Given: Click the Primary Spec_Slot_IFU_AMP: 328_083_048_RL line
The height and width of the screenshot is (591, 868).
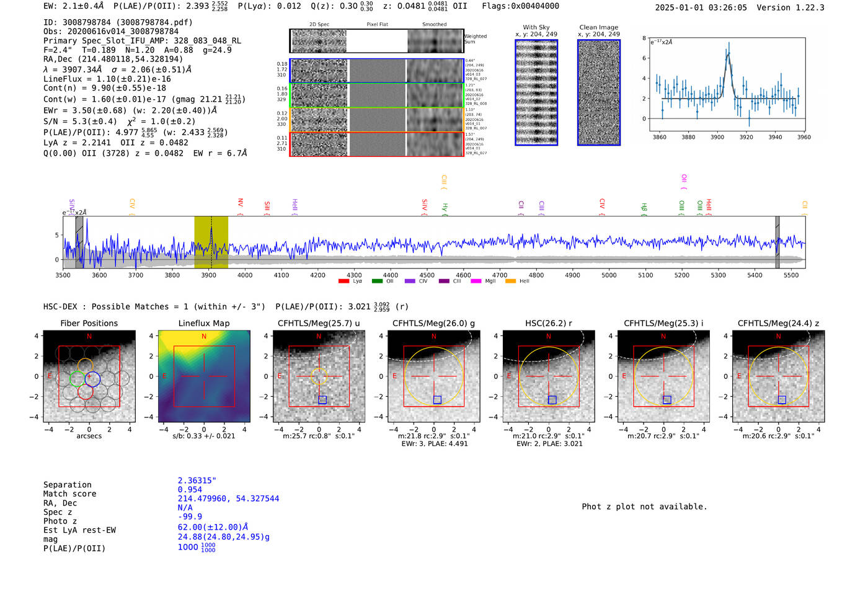Looking at the screenshot, I should coord(143,41).
